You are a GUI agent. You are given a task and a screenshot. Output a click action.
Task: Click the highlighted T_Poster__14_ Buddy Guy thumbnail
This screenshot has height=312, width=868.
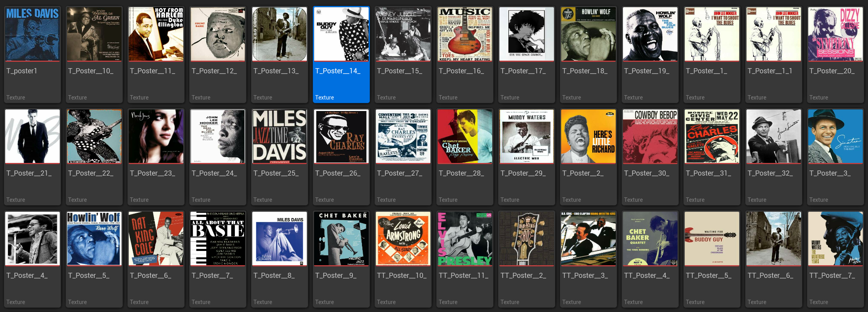click(341, 34)
